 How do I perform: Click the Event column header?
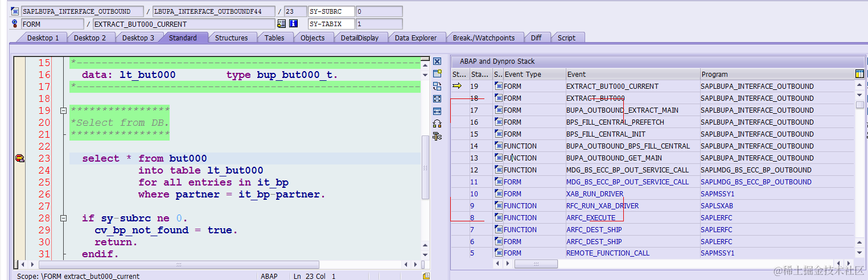coord(633,74)
